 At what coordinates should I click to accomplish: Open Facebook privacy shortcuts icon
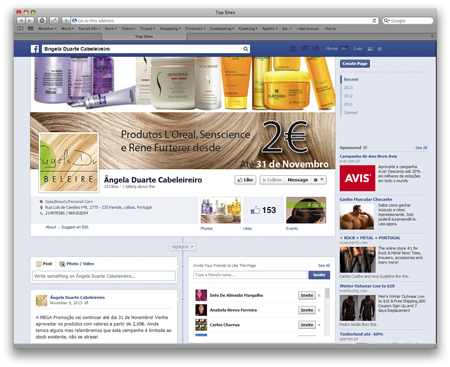[370, 49]
